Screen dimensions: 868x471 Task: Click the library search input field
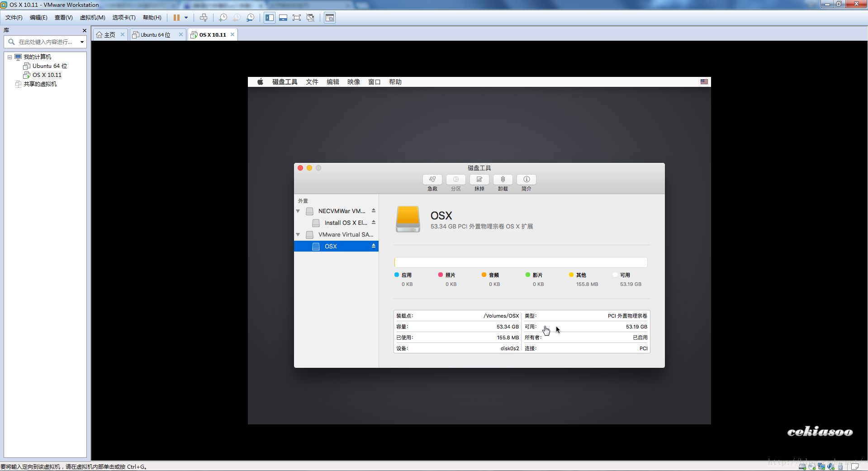pyautogui.click(x=45, y=42)
